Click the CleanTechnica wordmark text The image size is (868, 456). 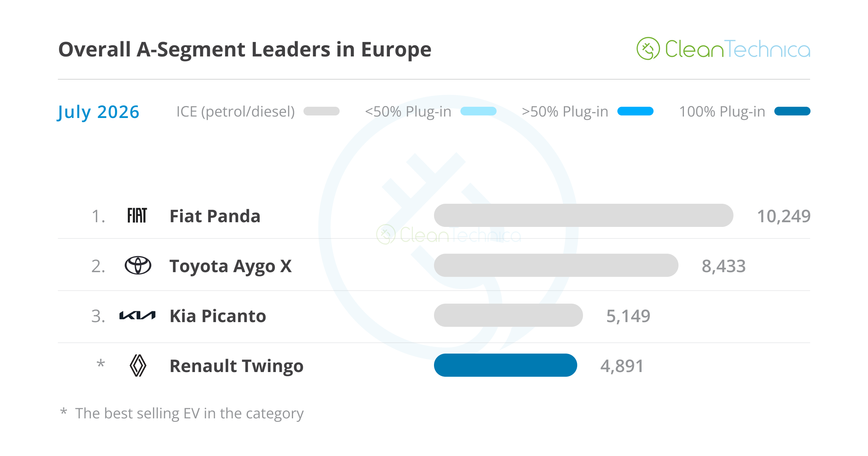[x=738, y=49]
